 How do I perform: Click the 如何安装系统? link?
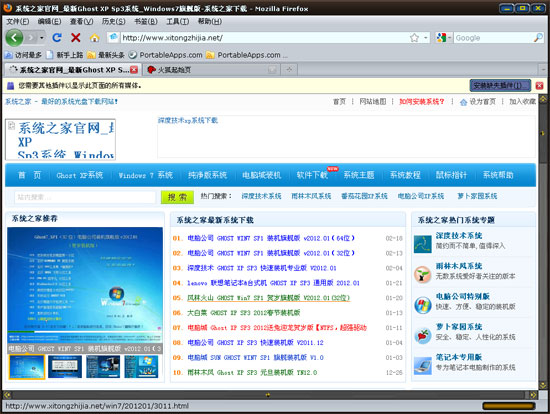[x=422, y=101]
